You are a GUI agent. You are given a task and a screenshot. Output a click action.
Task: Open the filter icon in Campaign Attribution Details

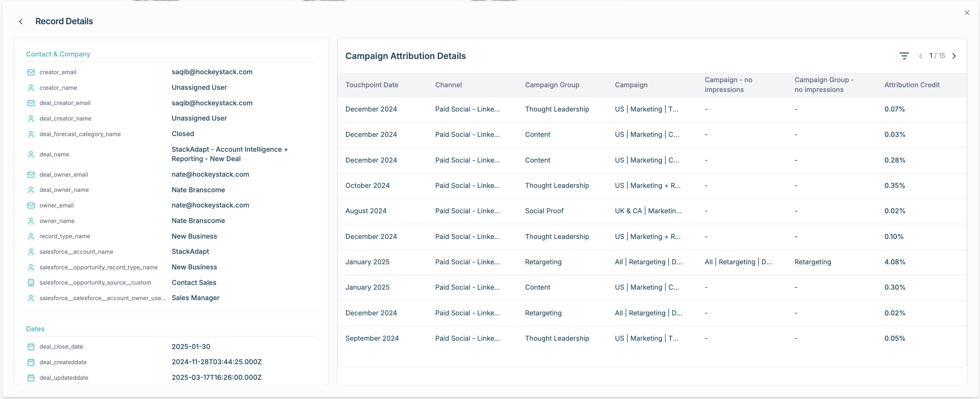[904, 56]
